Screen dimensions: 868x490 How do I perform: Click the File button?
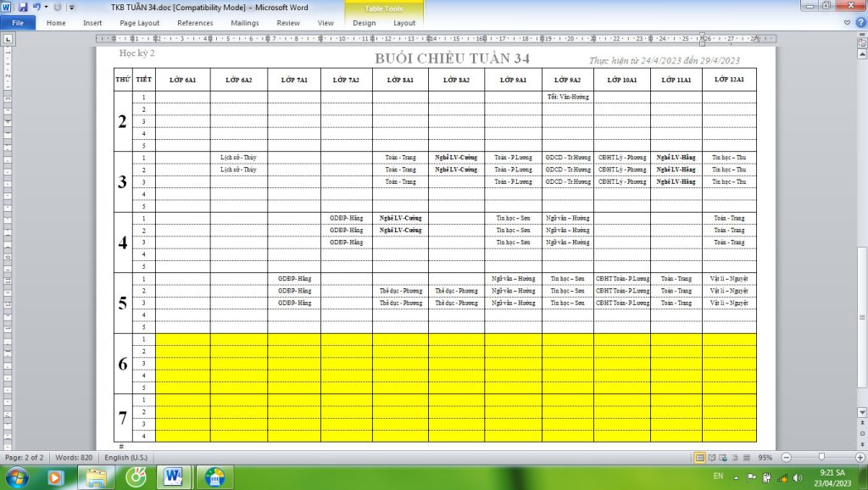18,23
